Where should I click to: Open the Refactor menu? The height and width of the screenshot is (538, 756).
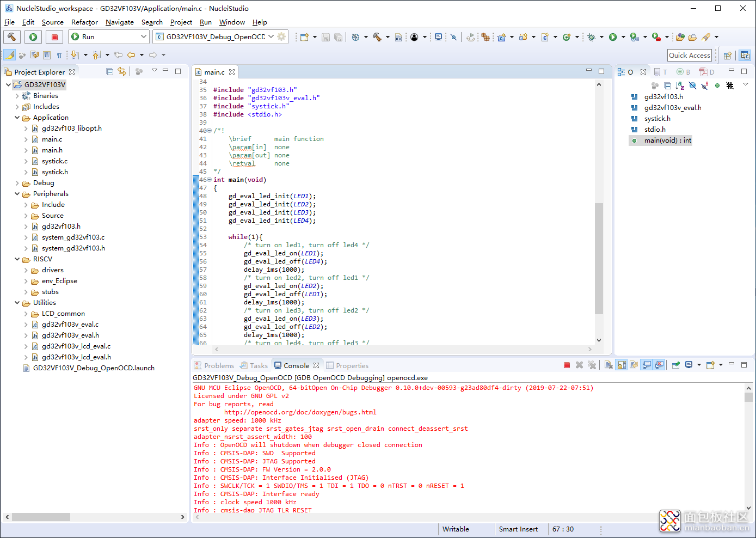pos(84,22)
